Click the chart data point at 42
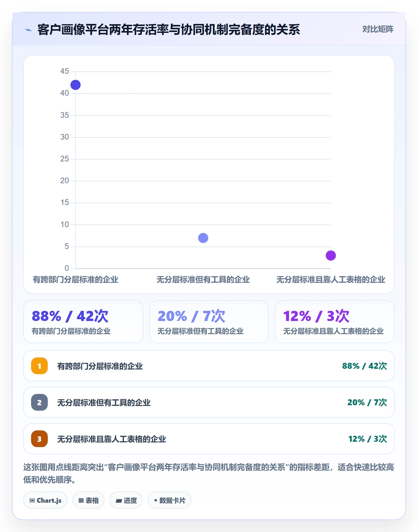The height and width of the screenshot is (532, 418). tap(76, 85)
